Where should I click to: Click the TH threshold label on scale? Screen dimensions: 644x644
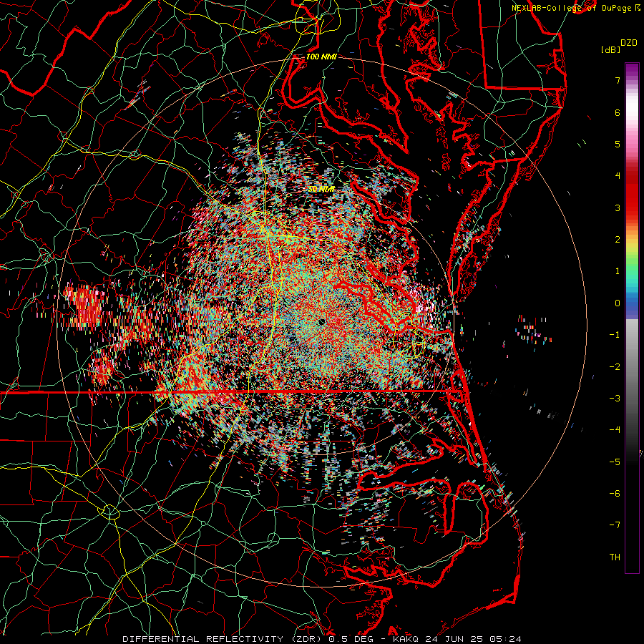[615, 557]
